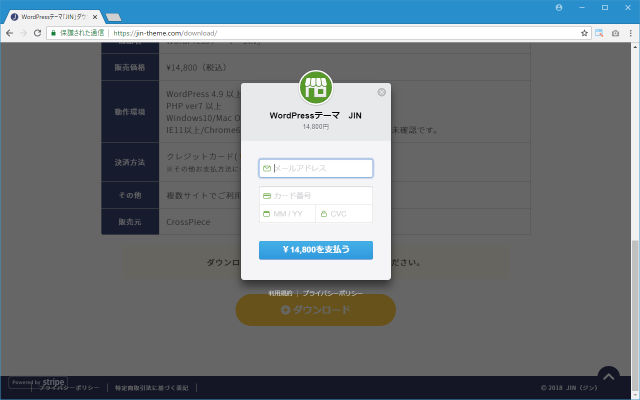
Task: Minimize the Chrome window
Action: pyautogui.click(x=582, y=7)
